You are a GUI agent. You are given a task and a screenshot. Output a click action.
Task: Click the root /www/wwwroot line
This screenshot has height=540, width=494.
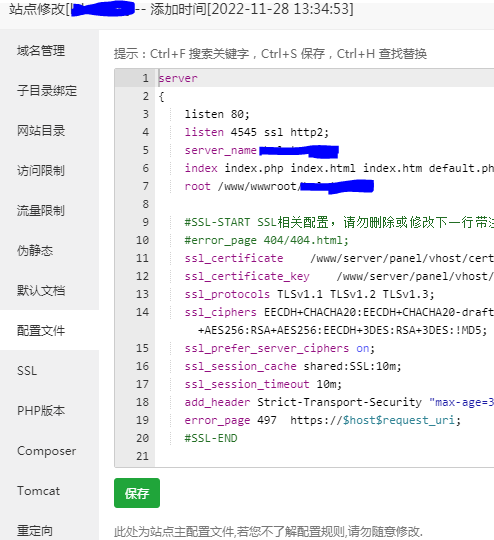coord(279,186)
